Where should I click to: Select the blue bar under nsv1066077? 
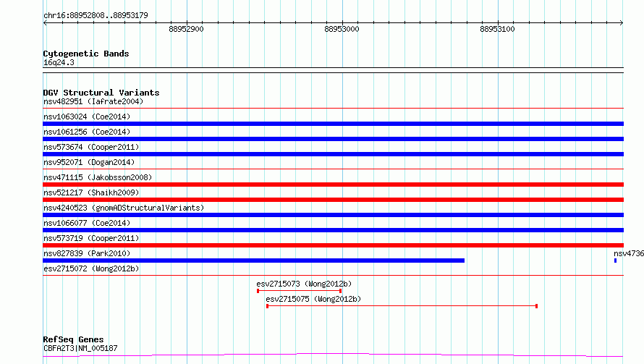333,230
